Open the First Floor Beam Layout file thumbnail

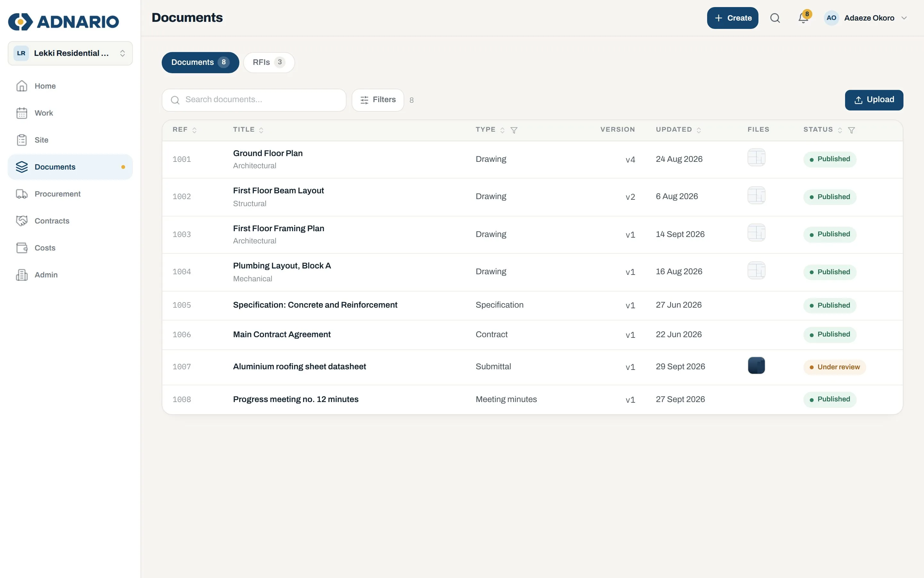point(756,195)
